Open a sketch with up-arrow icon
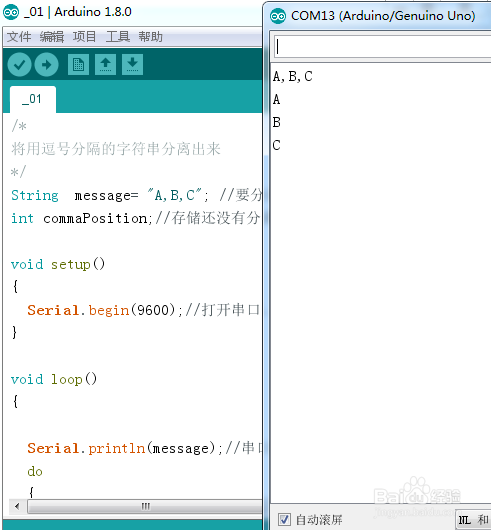 105,64
